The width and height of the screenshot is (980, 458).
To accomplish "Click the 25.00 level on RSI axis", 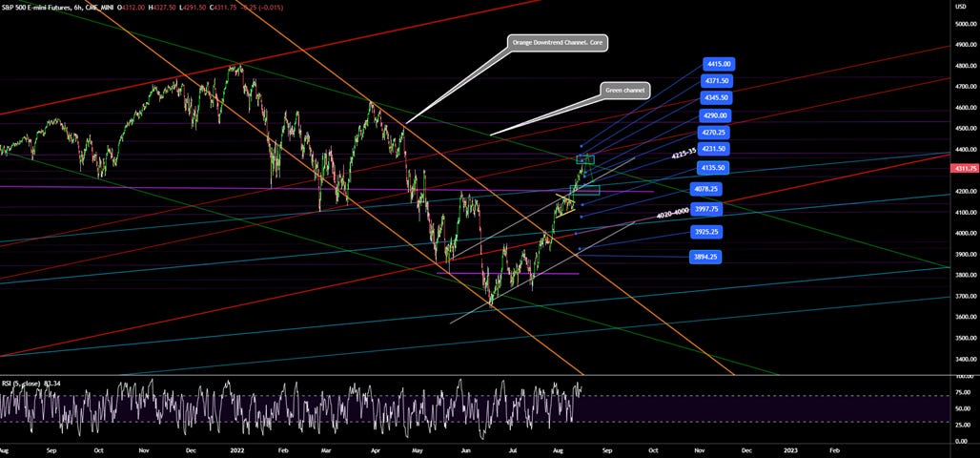I will 963,425.
